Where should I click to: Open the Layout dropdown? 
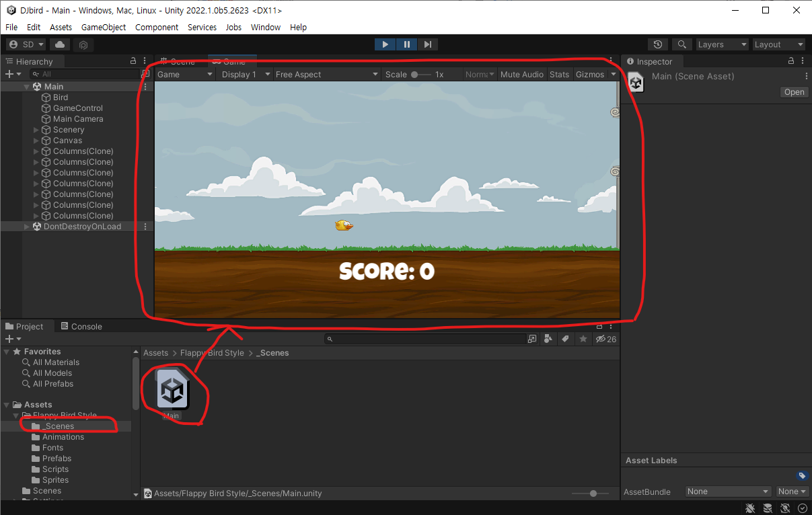[779, 44]
